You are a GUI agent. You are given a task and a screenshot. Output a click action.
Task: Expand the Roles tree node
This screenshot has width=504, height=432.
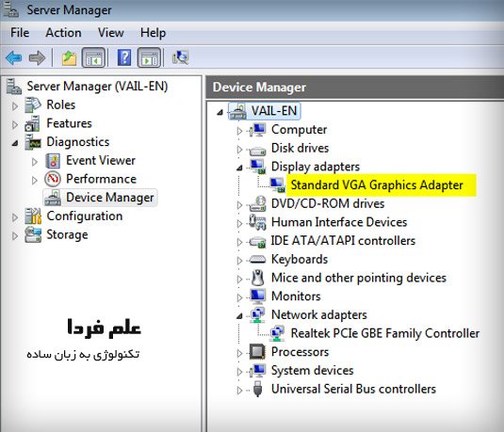pyautogui.click(x=15, y=106)
